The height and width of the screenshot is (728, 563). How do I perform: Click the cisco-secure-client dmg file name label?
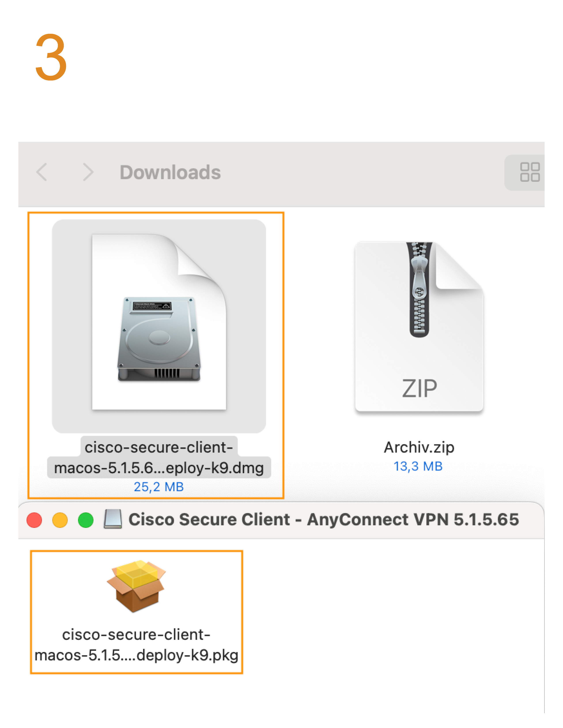159,457
